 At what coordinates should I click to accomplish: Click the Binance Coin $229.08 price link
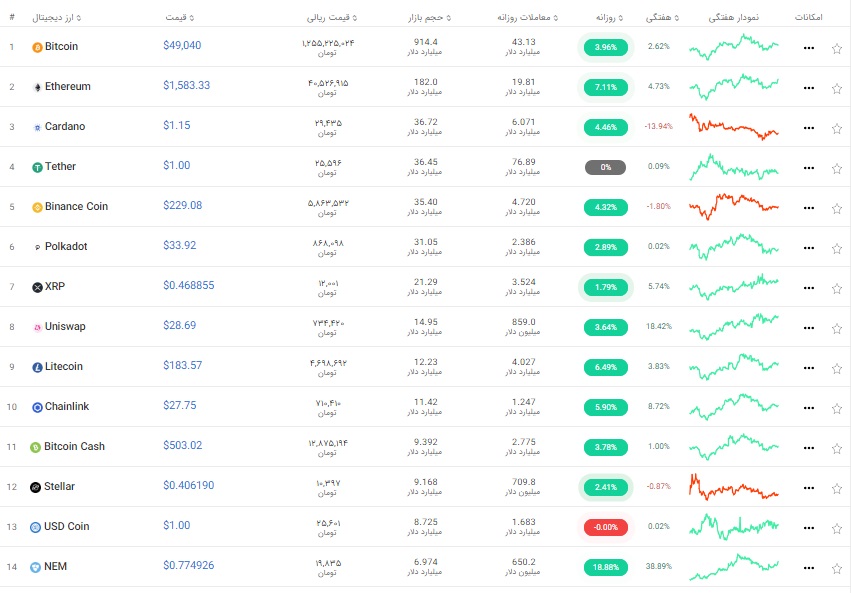pos(182,206)
